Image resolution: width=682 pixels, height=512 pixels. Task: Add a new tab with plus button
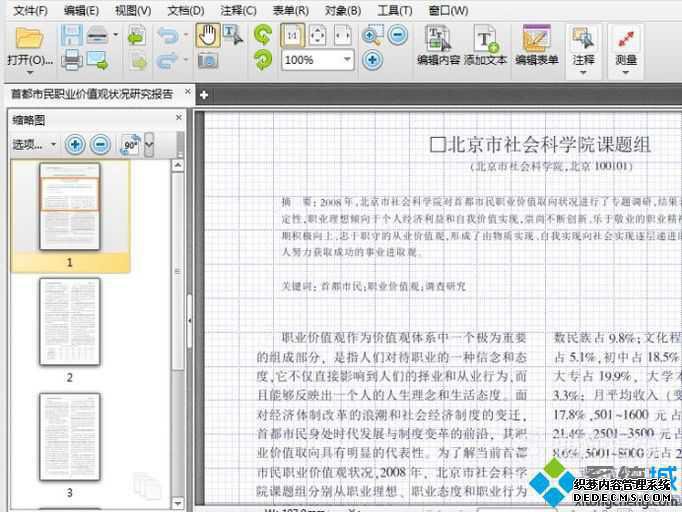(x=204, y=95)
